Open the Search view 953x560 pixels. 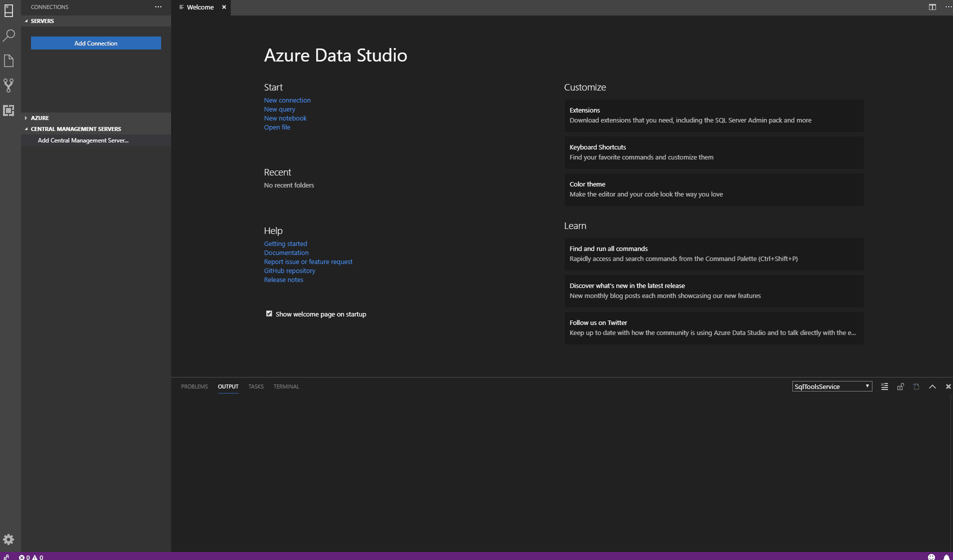9,35
